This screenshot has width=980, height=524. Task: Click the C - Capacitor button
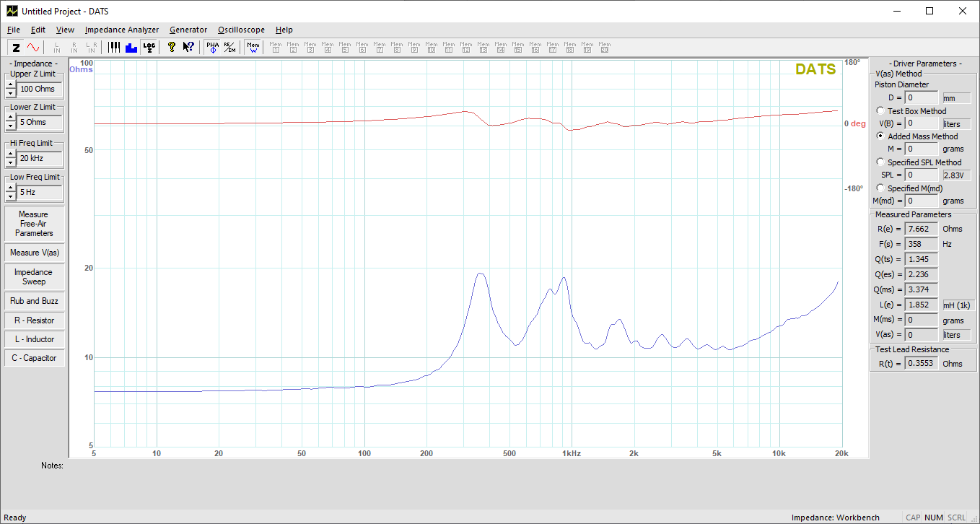click(x=34, y=358)
